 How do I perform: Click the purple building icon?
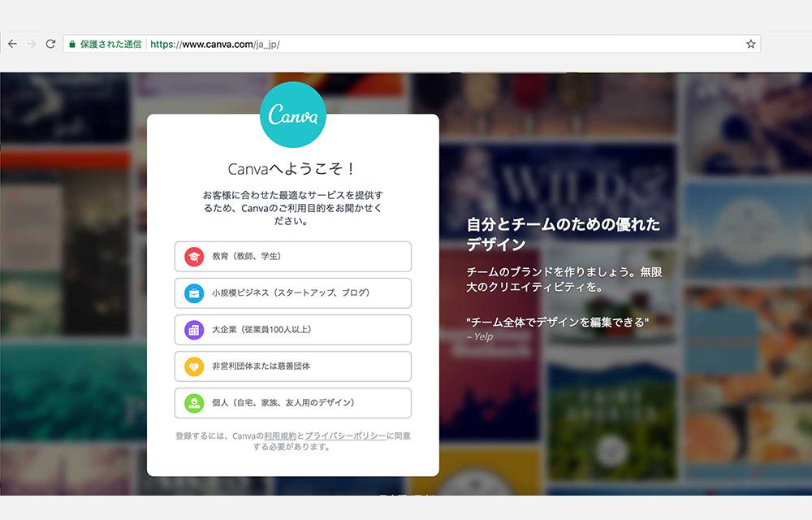(x=194, y=330)
